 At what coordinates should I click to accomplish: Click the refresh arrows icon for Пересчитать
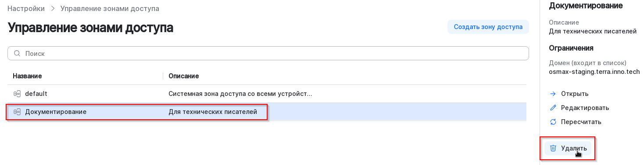pos(553,122)
